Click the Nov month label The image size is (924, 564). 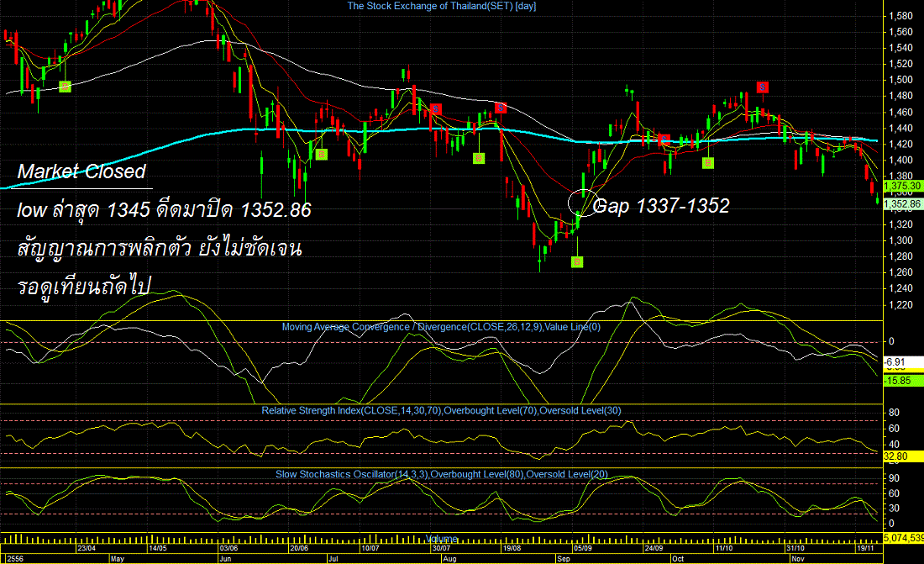click(798, 559)
